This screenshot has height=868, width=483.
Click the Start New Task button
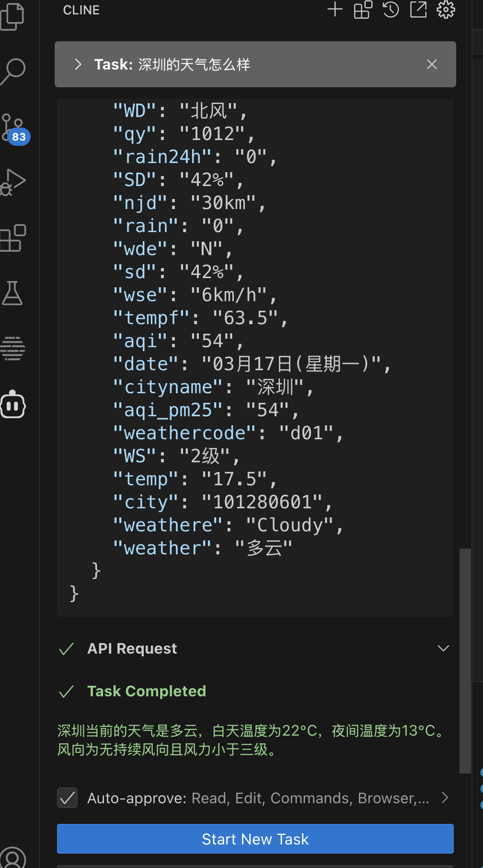click(255, 839)
